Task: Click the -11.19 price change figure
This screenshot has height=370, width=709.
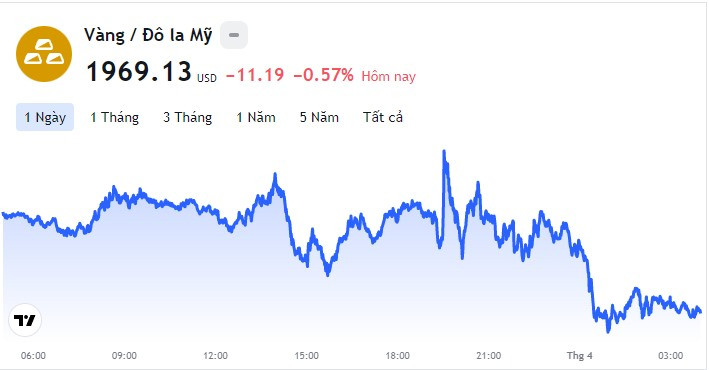Action: 255,75
